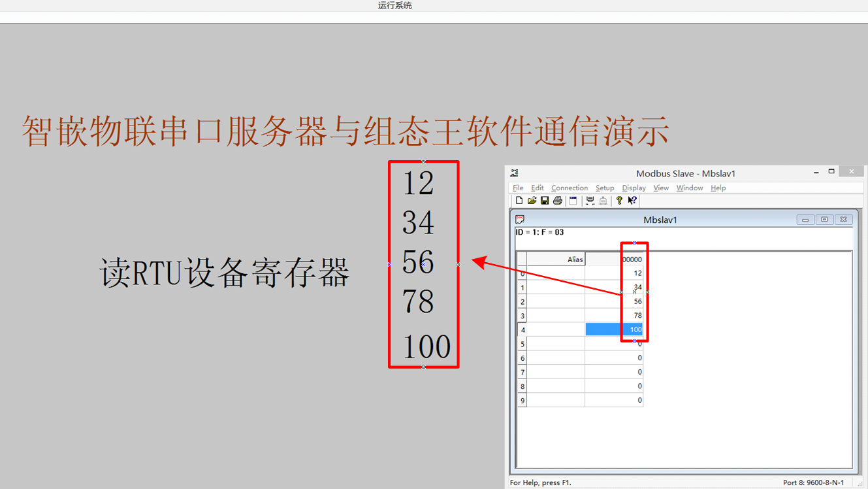Click the yellow question mark About icon
Image resolution: width=868 pixels, height=489 pixels.
[x=619, y=201]
